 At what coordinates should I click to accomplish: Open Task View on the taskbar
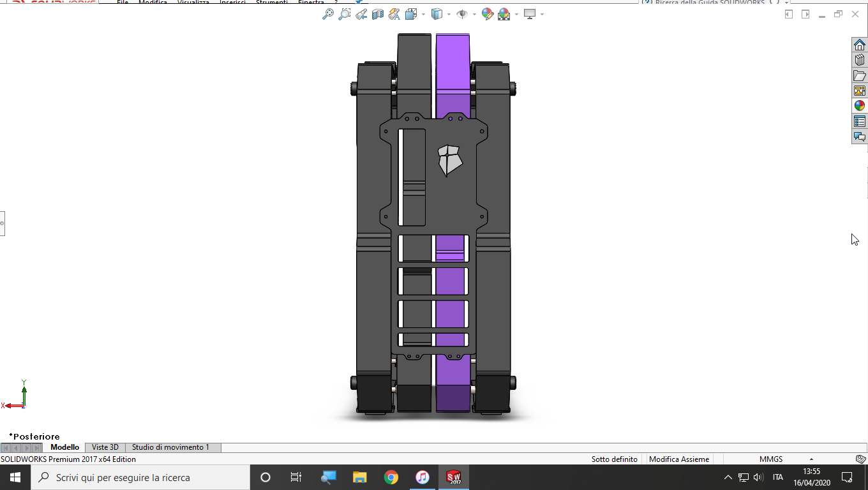[x=296, y=477]
